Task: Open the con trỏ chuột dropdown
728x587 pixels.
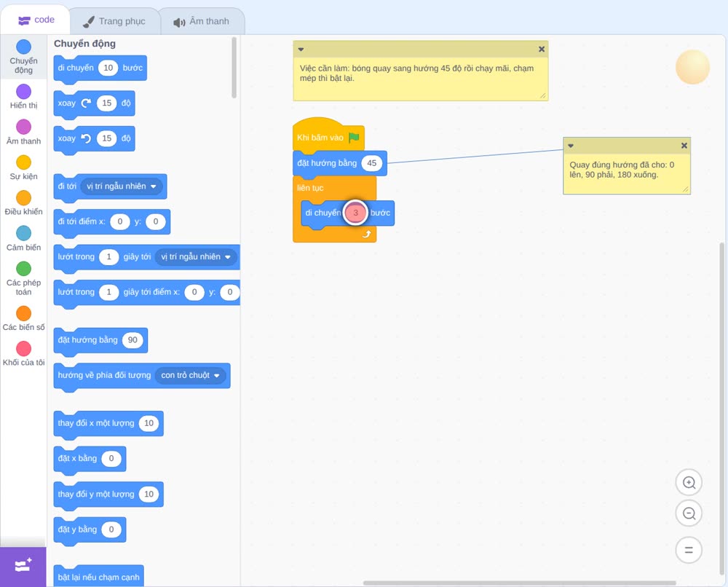Action: pyautogui.click(x=216, y=375)
